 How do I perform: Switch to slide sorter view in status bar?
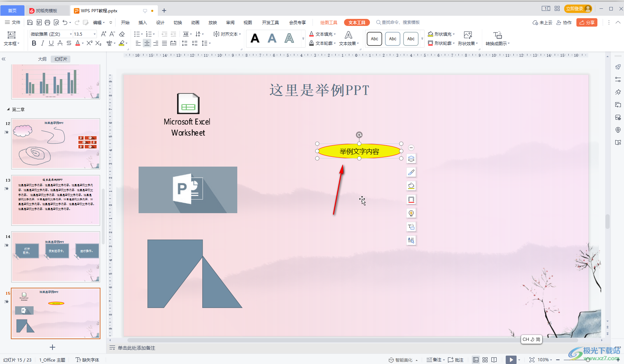485,360
